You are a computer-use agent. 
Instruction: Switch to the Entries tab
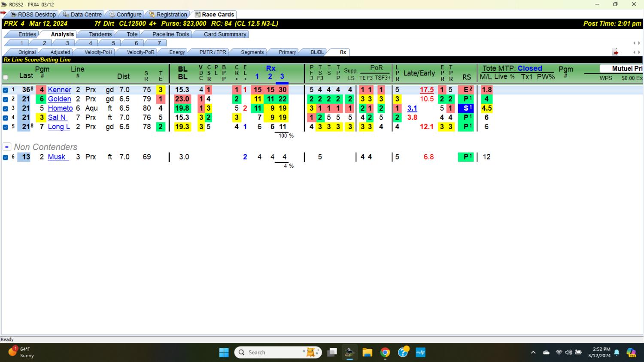click(27, 34)
